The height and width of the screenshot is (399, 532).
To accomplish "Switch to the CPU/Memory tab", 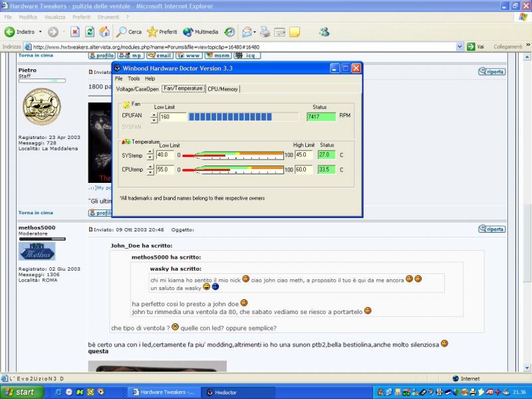I will pyautogui.click(x=223, y=89).
